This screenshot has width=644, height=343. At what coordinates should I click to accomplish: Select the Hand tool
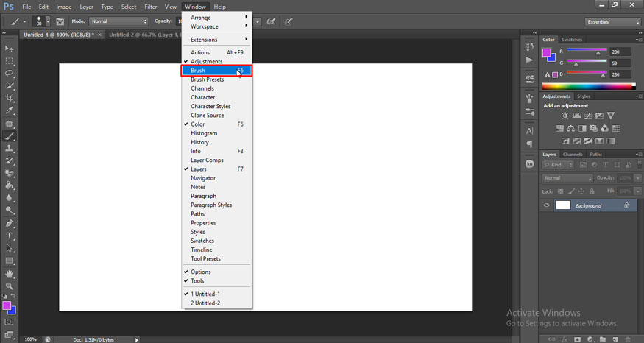[10, 274]
